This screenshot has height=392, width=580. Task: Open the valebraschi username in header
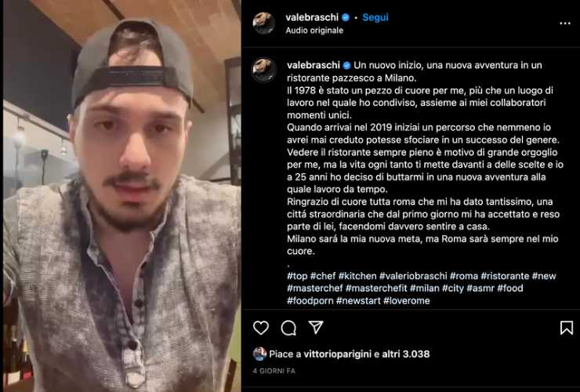312,17
